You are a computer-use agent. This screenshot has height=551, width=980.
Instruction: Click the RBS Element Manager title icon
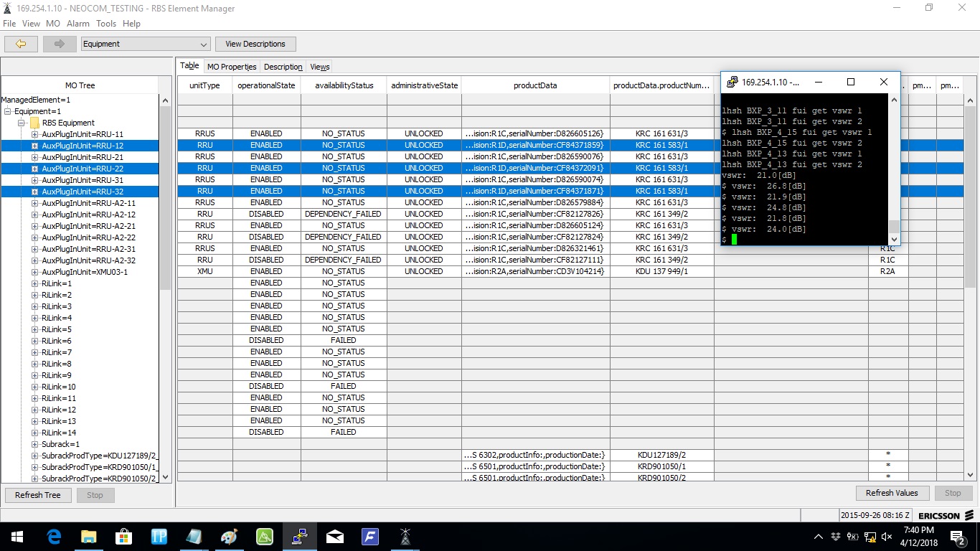coord(7,9)
